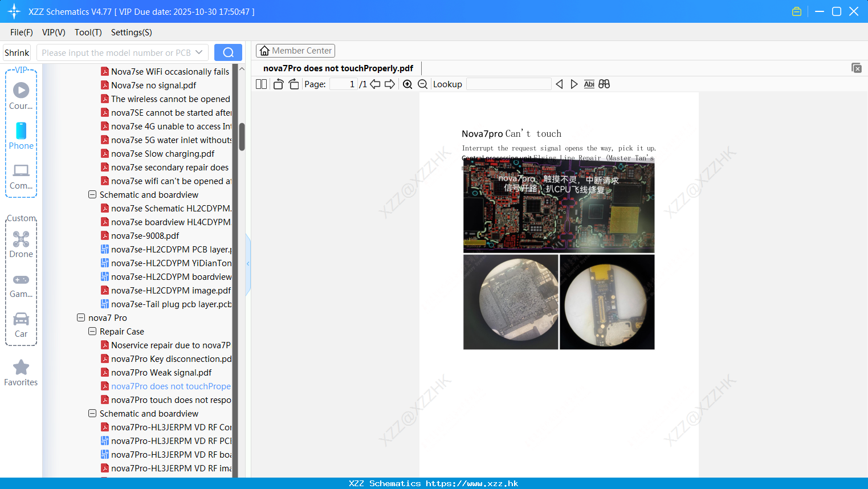Toggle two-page view icon in PDF toolbar
The height and width of the screenshot is (489, 868).
pyautogui.click(x=262, y=84)
